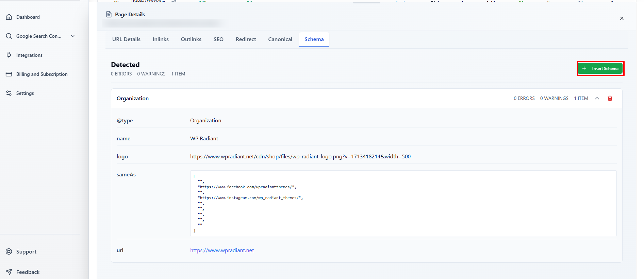Open Integrations in the sidebar
644x279 pixels.
pos(29,55)
